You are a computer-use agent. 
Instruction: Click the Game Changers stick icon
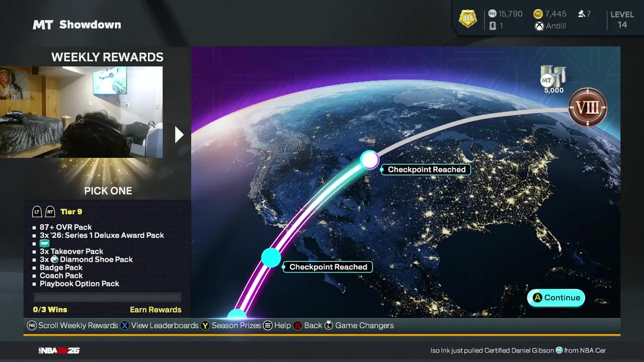click(329, 326)
